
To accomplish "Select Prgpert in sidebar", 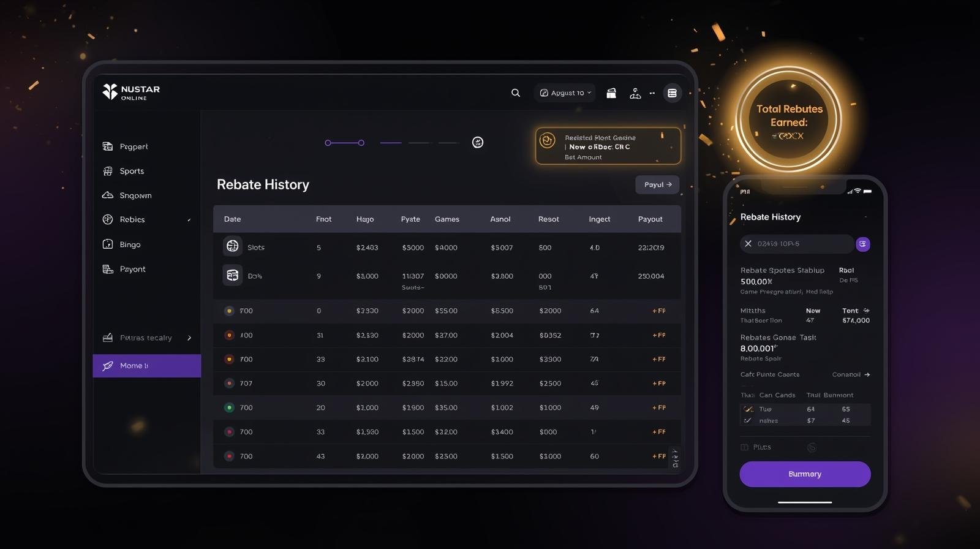I will (134, 146).
